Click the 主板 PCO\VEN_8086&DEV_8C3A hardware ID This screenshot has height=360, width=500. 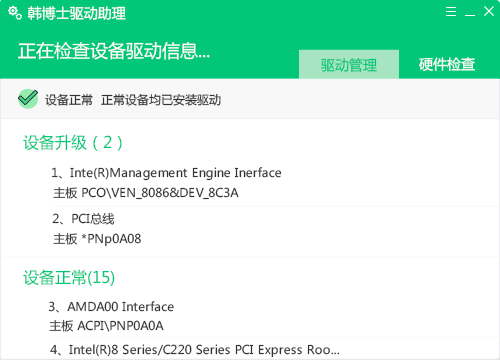(x=146, y=193)
